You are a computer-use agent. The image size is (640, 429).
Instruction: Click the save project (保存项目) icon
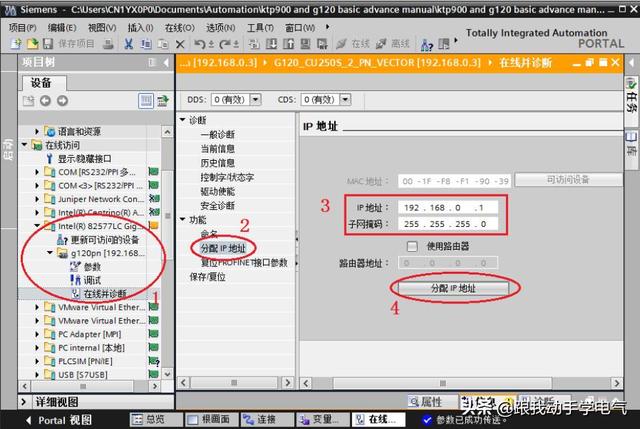[48, 43]
